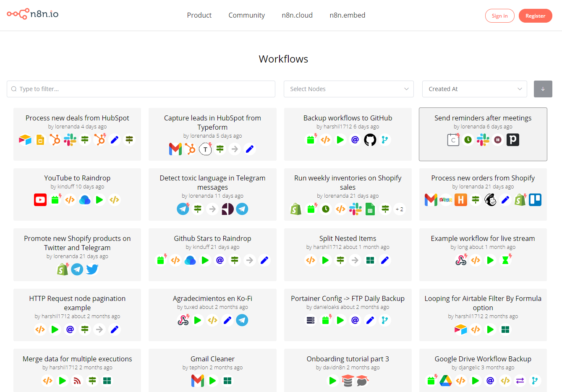Click Google Drive icon in Google Drive Workflow Backup

pos(446,381)
